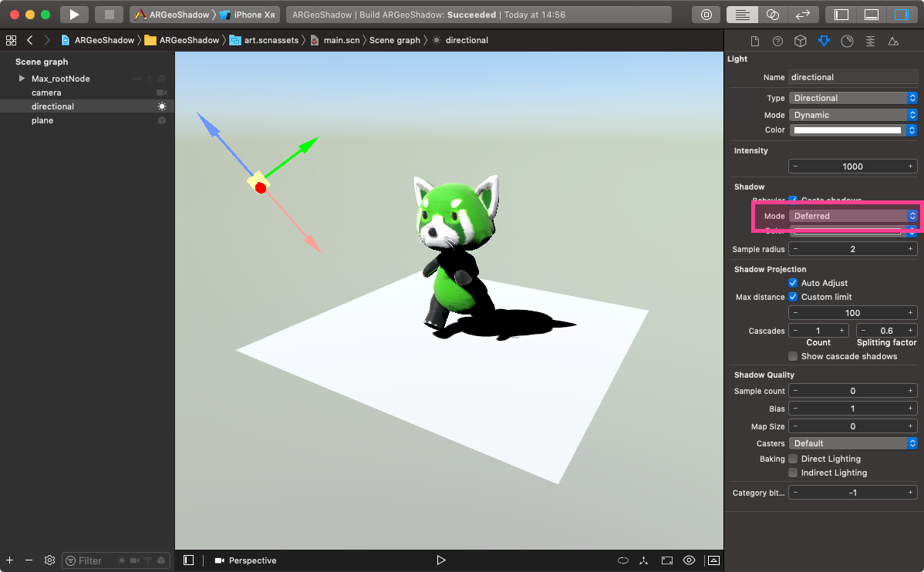Click the orbit rotate view icon
This screenshot has height=572, width=924.
coord(623,560)
